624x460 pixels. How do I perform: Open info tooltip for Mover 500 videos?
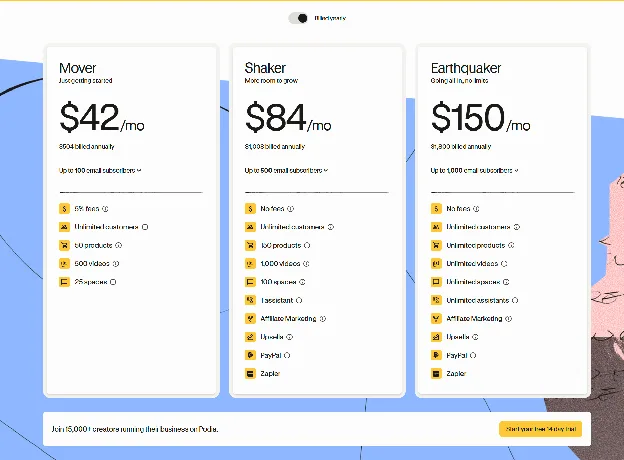(116, 263)
